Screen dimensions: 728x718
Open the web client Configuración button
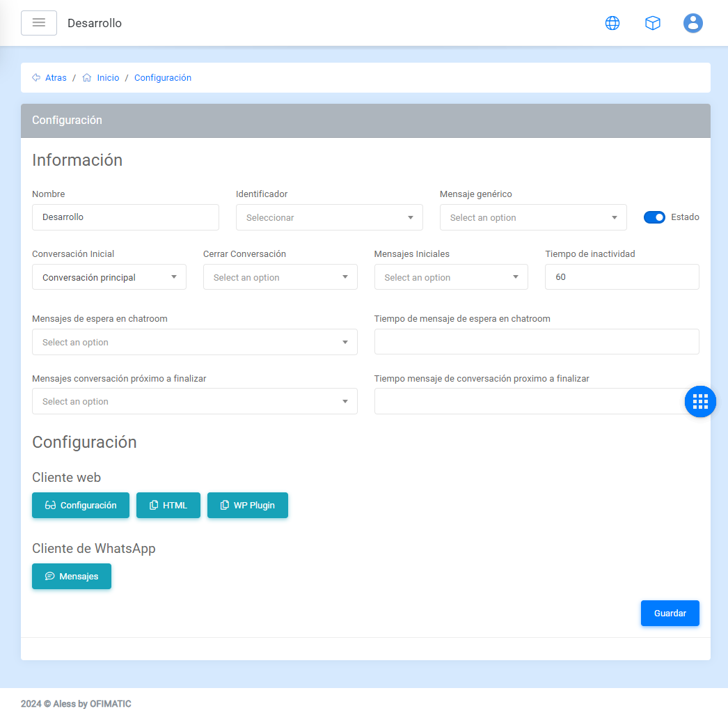coord(81,506)
